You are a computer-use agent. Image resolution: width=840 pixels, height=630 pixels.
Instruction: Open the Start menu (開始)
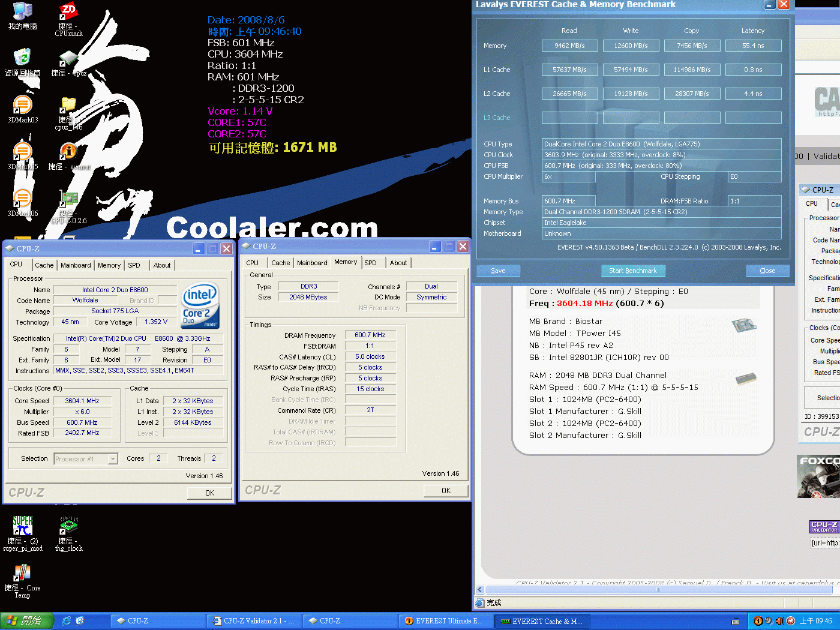(x=27, y=621)
